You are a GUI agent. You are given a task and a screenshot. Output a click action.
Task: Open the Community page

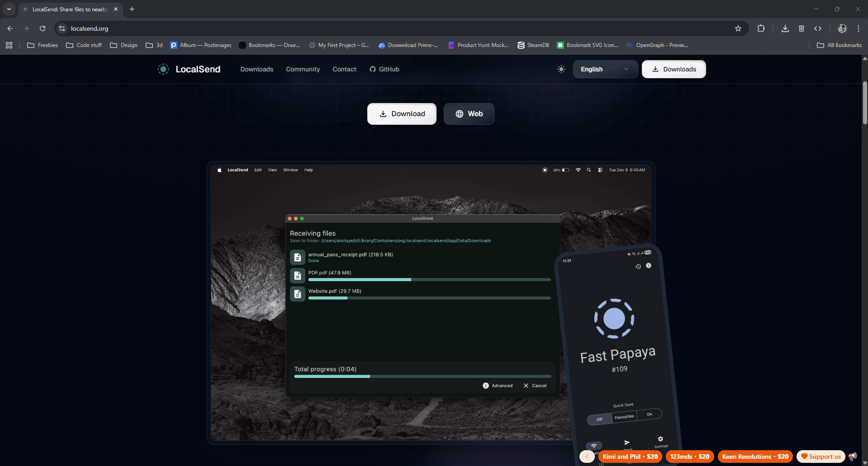(x=303, y=69)
